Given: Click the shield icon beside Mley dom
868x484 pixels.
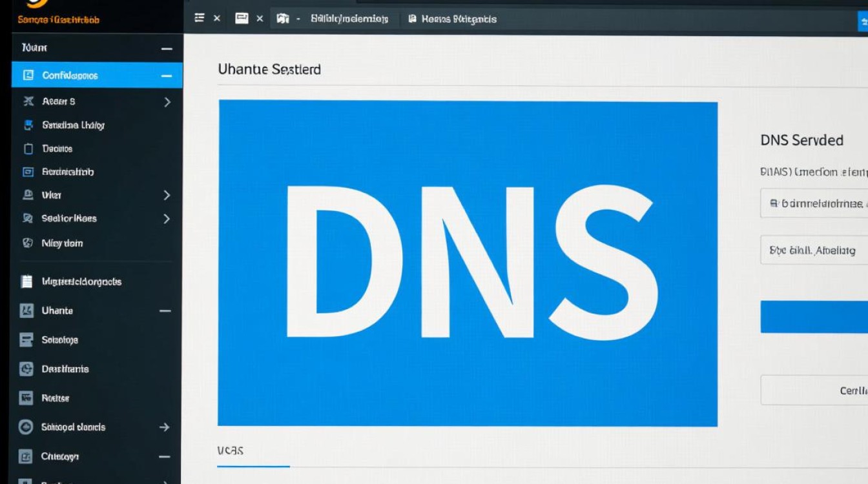Looking at the screenshot, I should point(28,243).
